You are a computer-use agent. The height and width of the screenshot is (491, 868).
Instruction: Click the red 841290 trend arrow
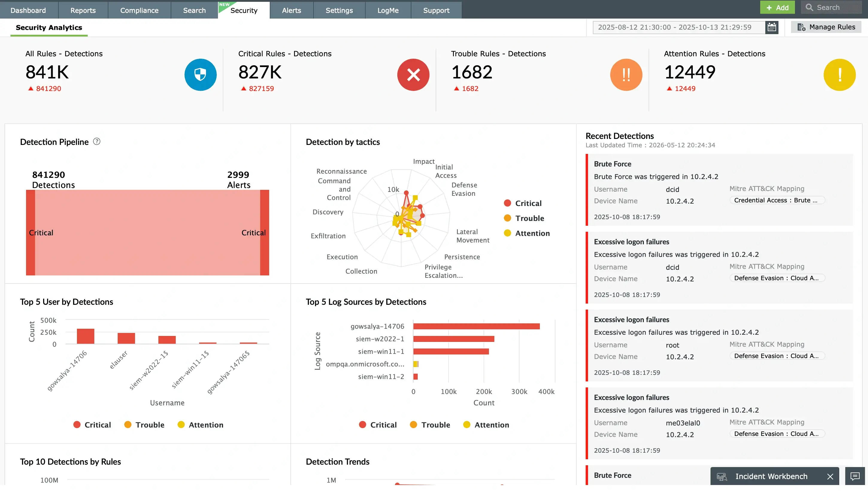coord(31,89)
